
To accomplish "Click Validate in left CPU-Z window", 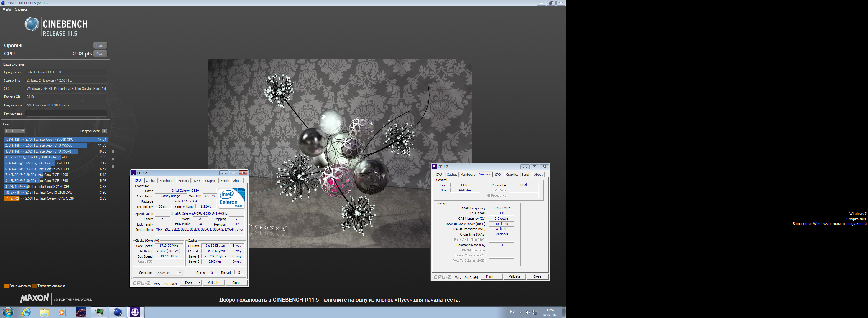I will click(x=213, y=283).
